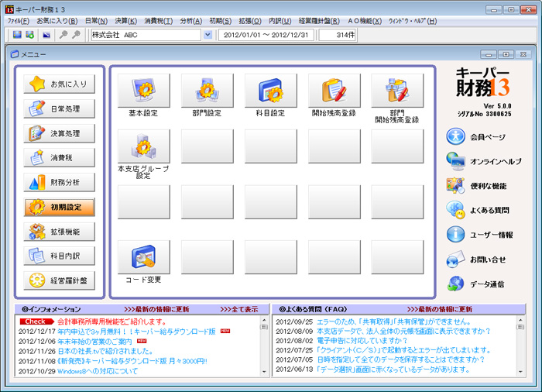The image size is (542, 392).
Task: Select 財務分析 financial analysis in sidebar
Action: coord(60,182)
